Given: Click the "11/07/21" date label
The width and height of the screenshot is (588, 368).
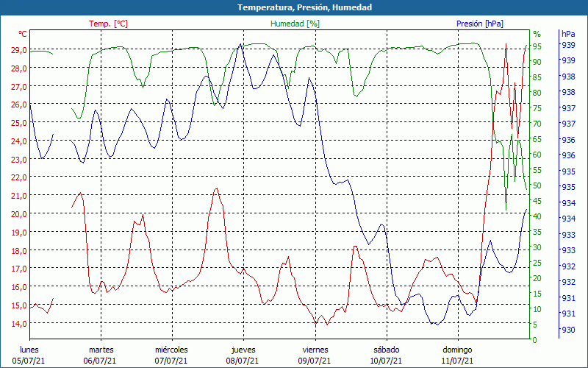Looking at the screenshot, I should tap(457, 361).
